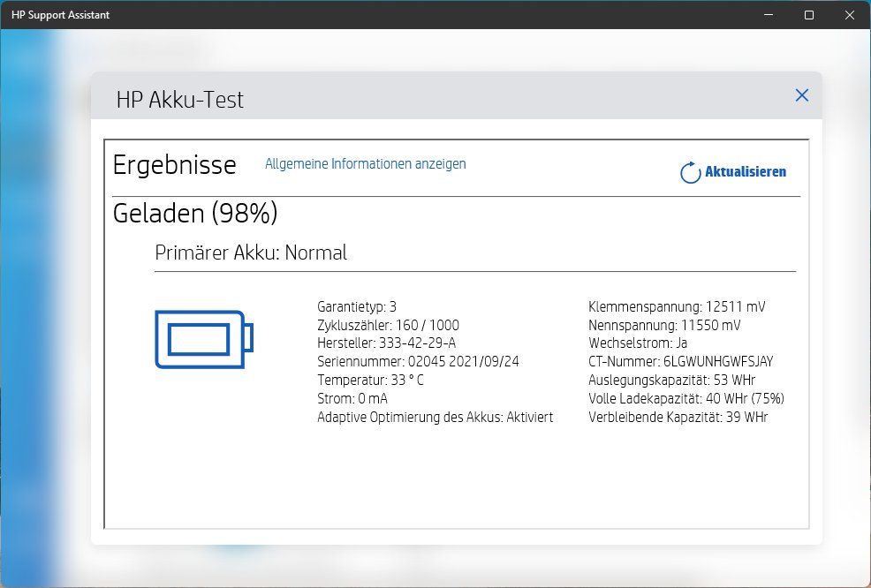Select Auslegungskapazität: 53 WHr entry
Image resolution: width=871 pixels, height=588 pixels.
pyautogui.click(x=671, y=380)
